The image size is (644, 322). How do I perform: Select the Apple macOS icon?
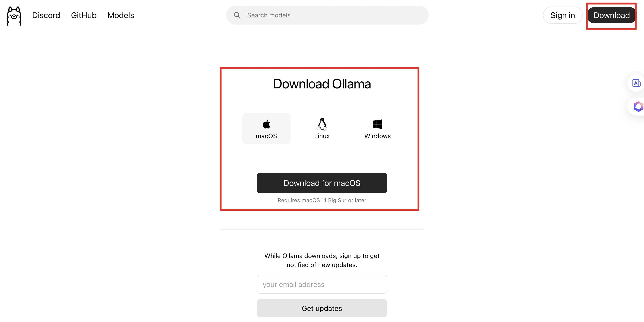click(266, 124)
